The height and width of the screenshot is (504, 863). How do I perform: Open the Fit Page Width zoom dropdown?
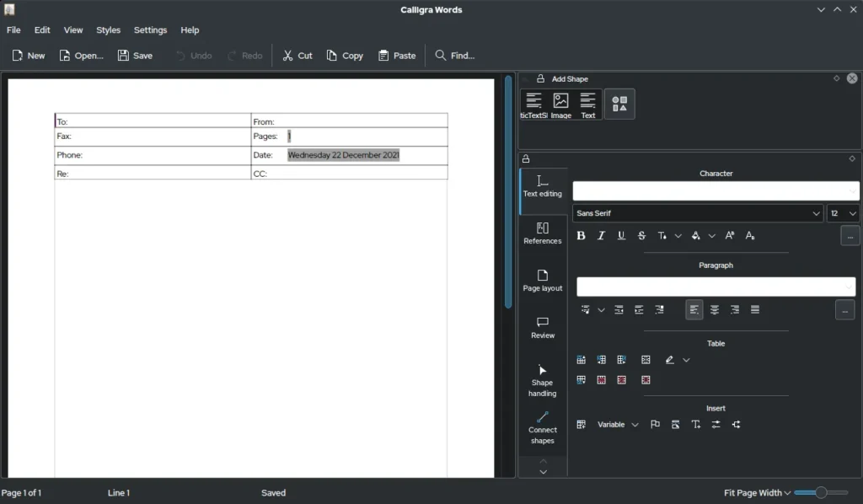tap(758, 493)
